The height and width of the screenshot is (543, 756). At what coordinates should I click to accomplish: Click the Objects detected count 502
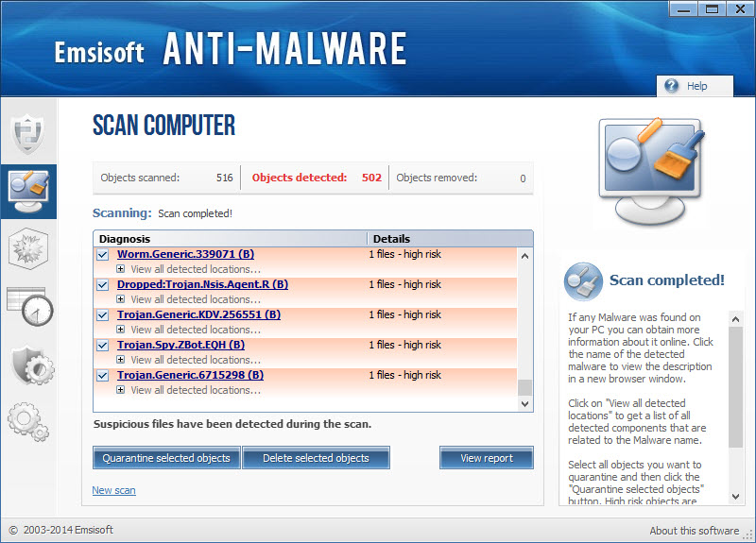[x=371, y=178]
